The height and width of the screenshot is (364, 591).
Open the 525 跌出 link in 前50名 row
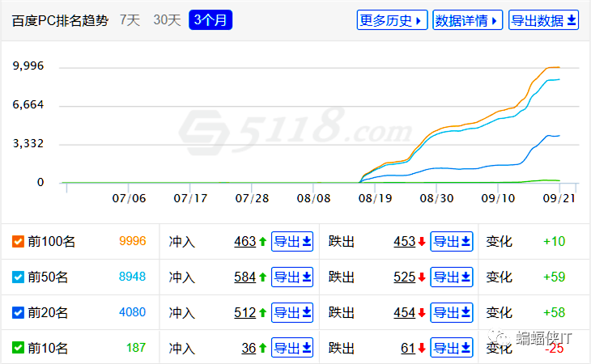pyautogui.click(x=405, y=277)
